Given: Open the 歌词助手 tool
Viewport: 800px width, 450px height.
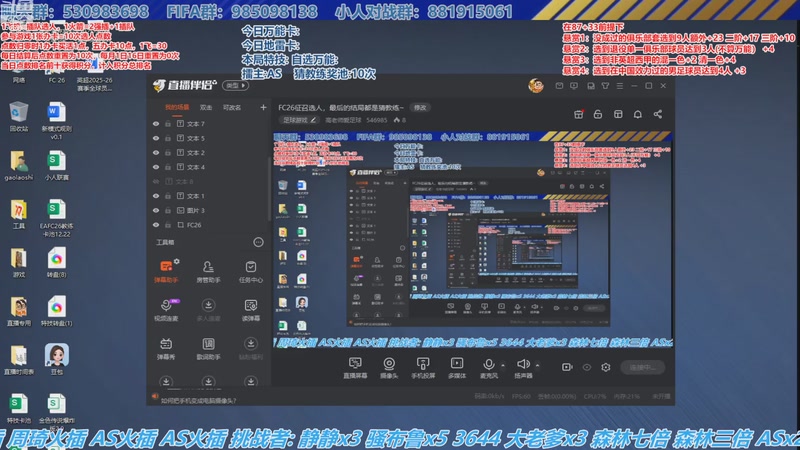Looking at the screenshot, I should [x=208, y=348].
